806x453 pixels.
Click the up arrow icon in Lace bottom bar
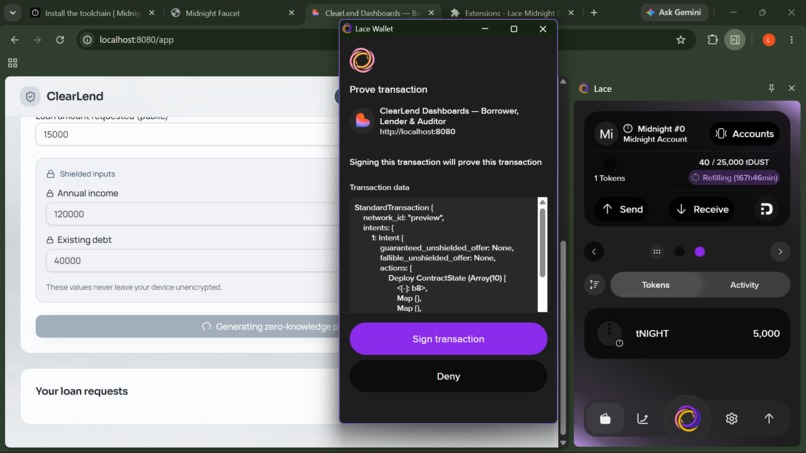pos(768,419)
